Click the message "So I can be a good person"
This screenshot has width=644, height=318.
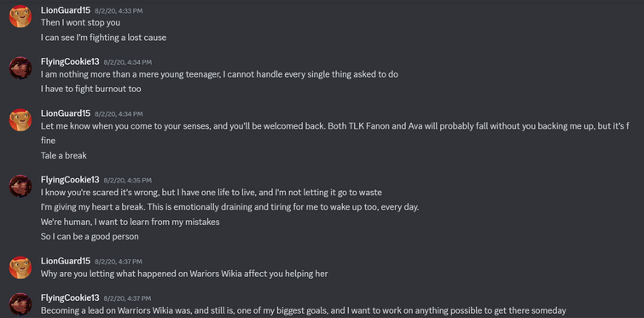click(90, 236)
